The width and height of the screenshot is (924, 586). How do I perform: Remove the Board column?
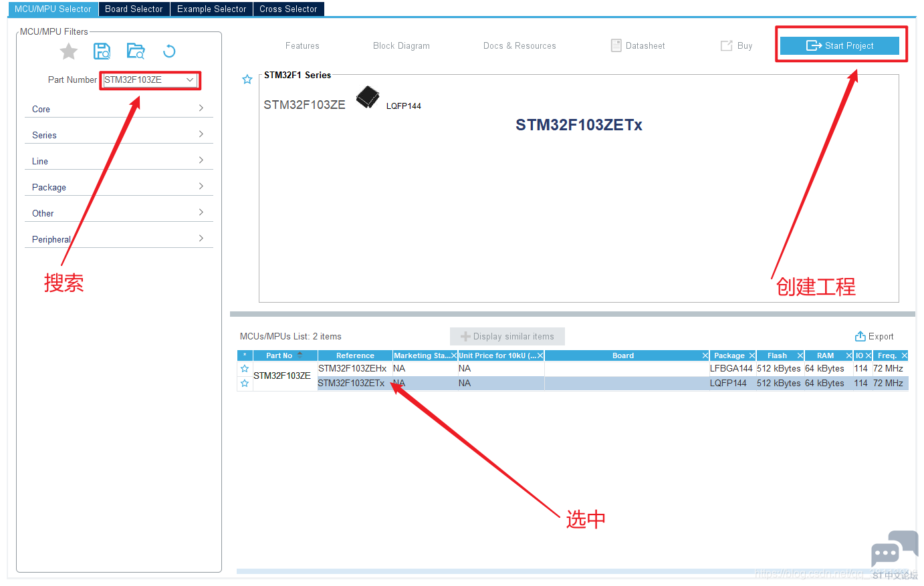point(705,355)
